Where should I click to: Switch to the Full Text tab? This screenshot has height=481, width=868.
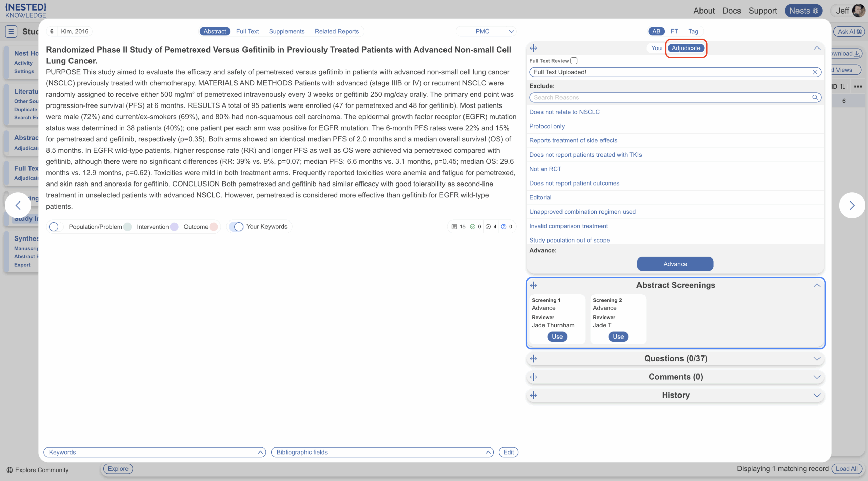[247, 31]
